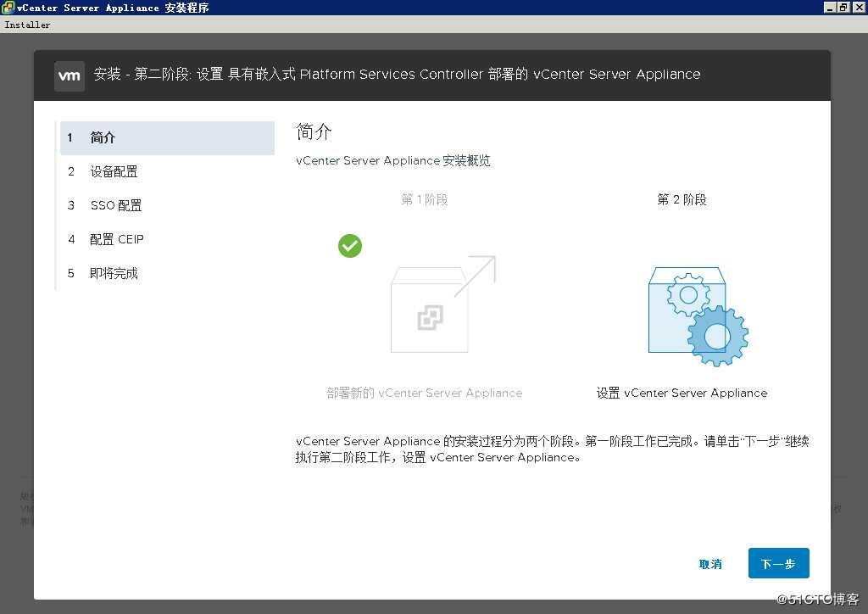
Task: Click the 下一步 next button
Action: click(x=778, y=563)
